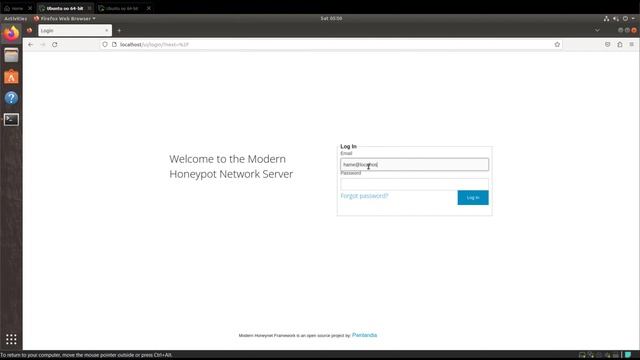Focus the Email input field
This screenshot has width=640, height=360.
[x=414, y=164]
